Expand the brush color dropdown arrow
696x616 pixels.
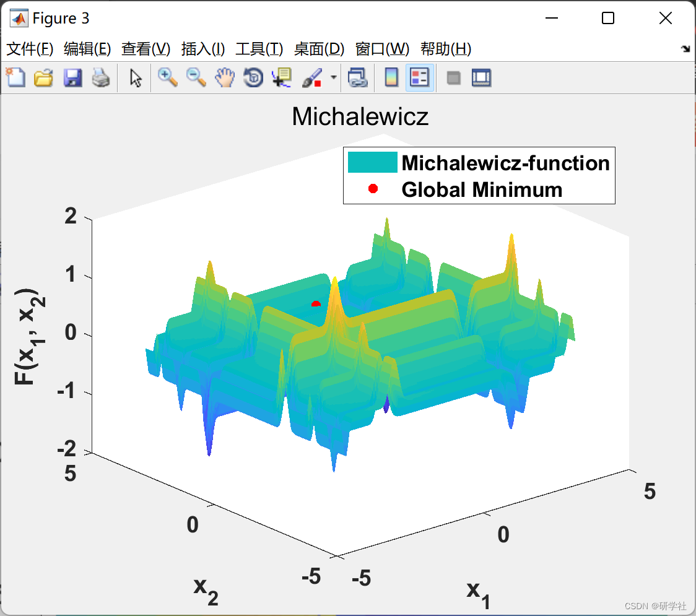pos(334,77)
